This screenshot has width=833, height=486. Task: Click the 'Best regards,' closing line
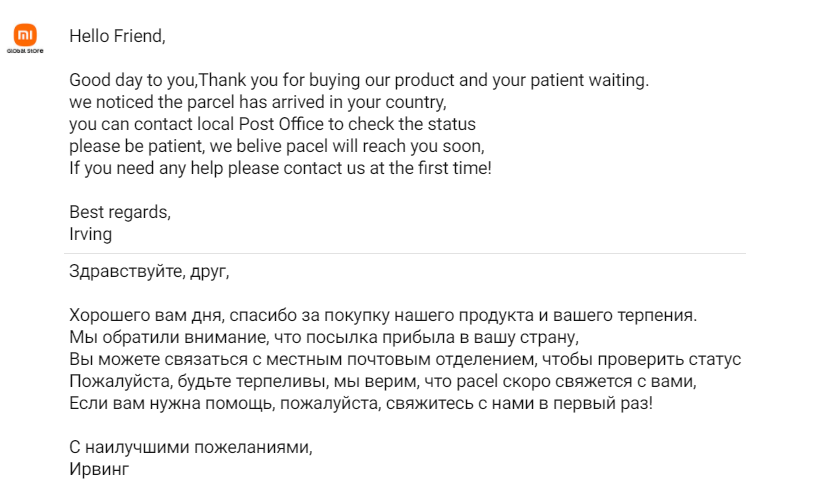point(120,212)
